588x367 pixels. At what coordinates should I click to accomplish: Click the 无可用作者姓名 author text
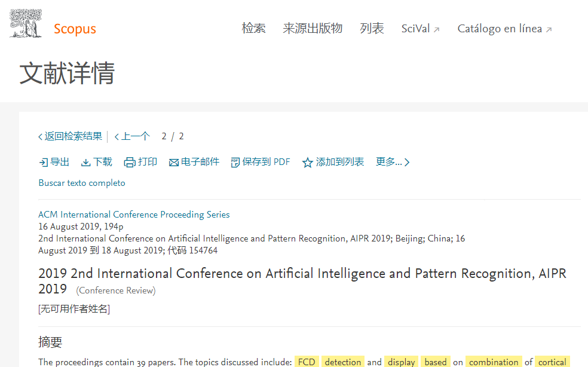[74, 309]
